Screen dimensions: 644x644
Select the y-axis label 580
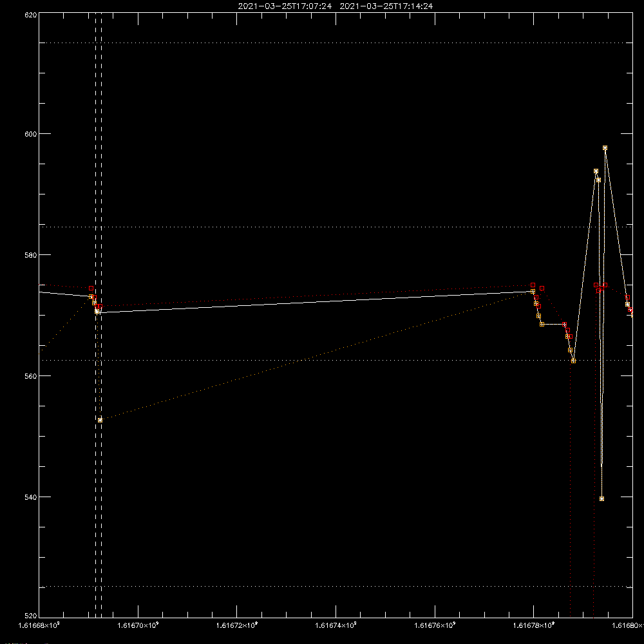pyautogui.click(x=31, y=255)
